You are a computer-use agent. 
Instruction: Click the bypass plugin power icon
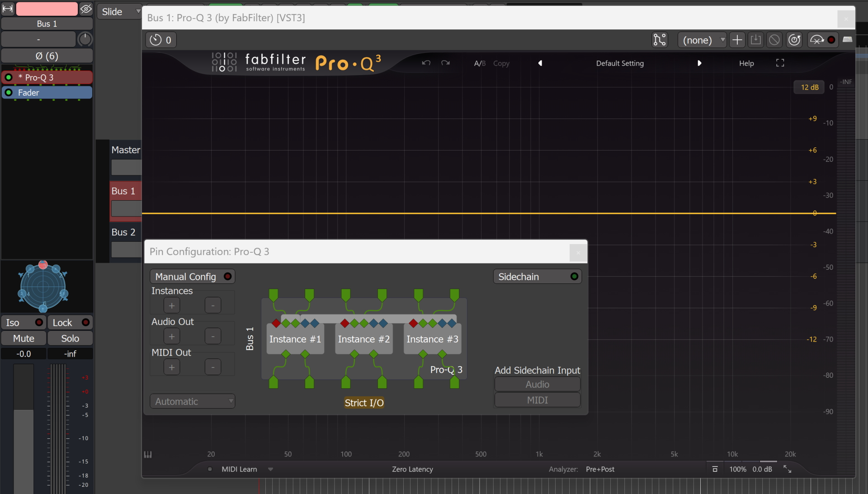click(x=794, y=40)
